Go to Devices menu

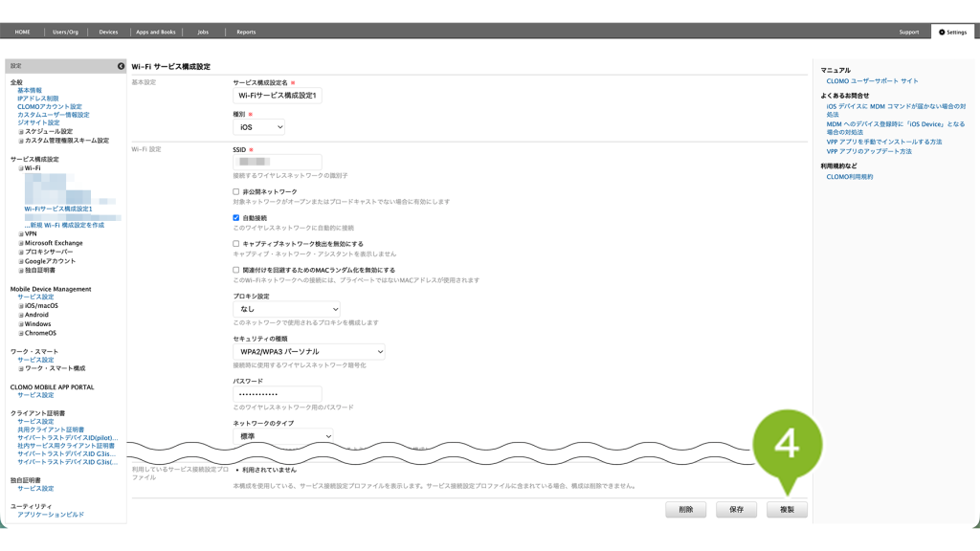(108, 32)
